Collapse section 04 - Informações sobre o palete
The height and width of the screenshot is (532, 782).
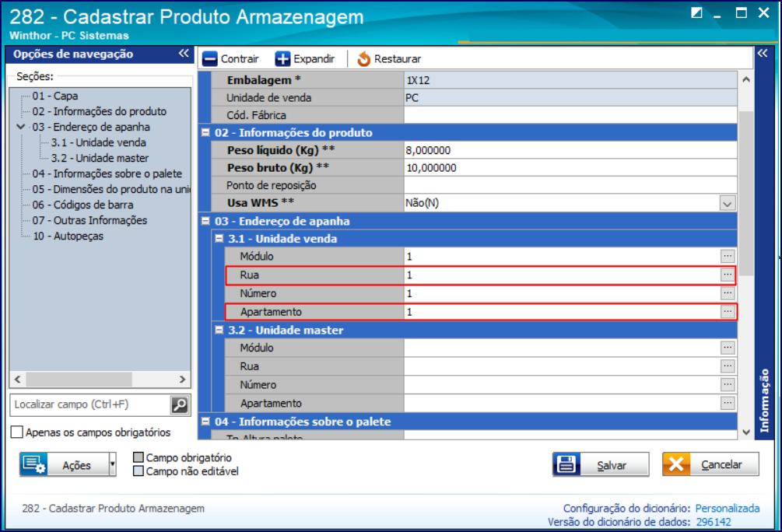(x=205, y=422)
